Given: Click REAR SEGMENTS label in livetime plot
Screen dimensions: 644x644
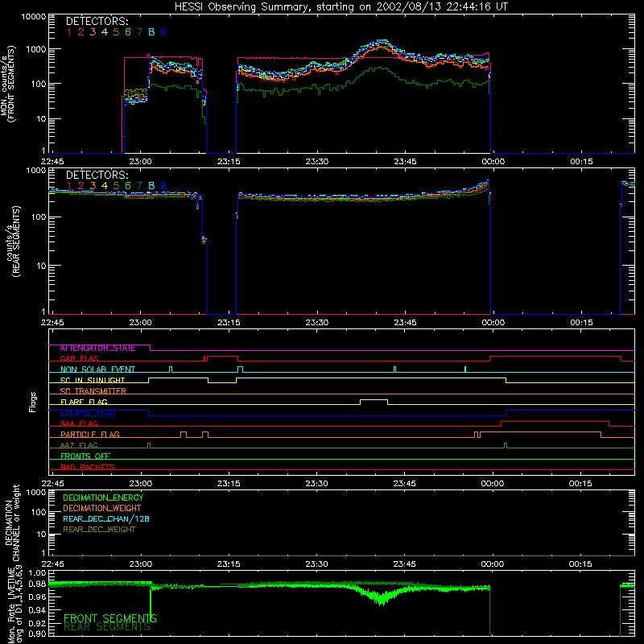Looking at the screenshot, I should [x=107, y=627].
